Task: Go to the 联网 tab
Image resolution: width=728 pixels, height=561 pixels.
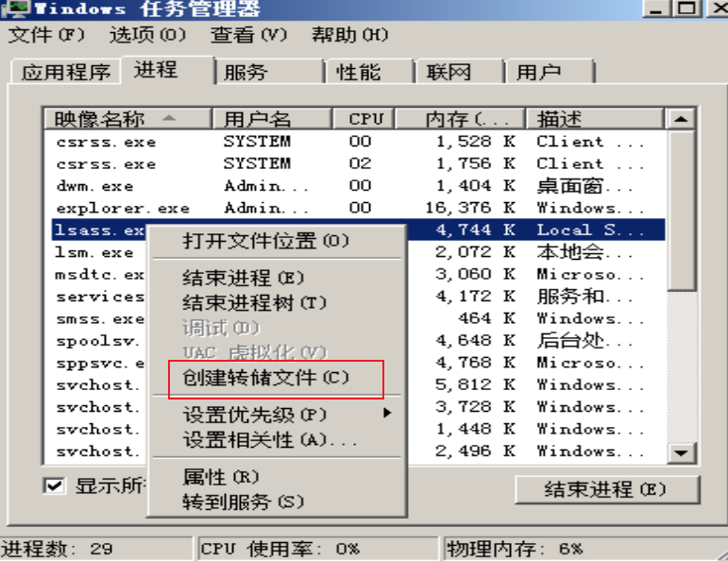Action: [460, 72]
